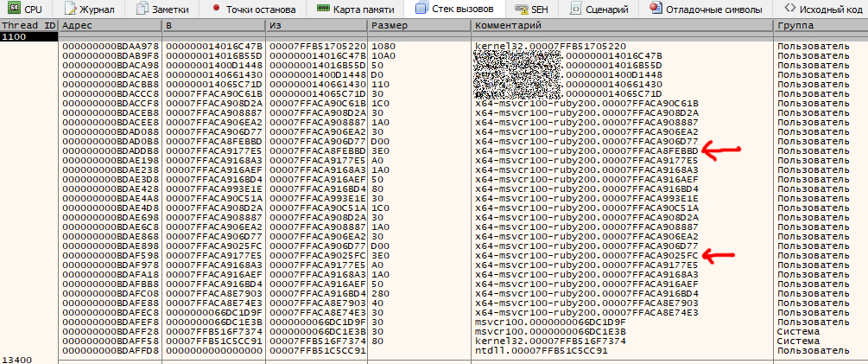Select address 000000000BDAFC08
The width and height of the screenshot is (868, 364).
111,293
